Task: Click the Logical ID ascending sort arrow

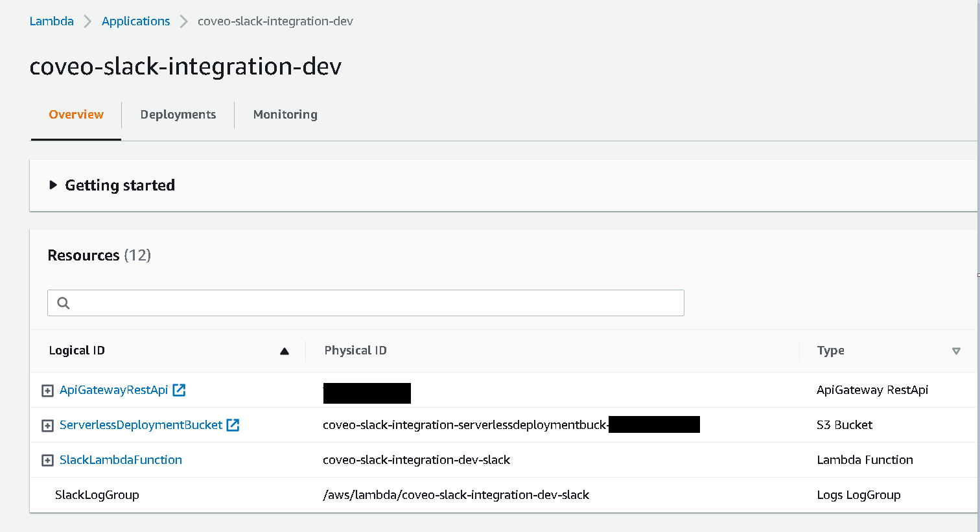Action: pyautogui.click(x=284, y=351)
